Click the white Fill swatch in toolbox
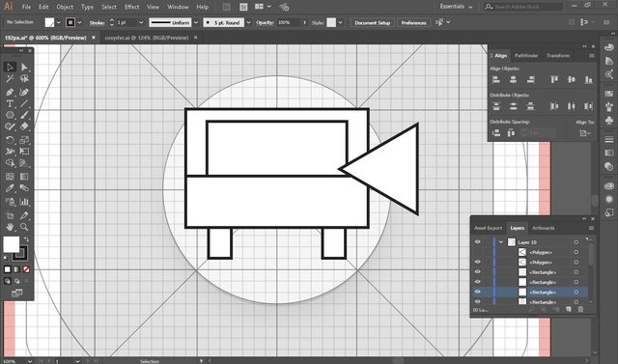The width and height of the screenshot is (618, 364). click(x=11, y=244)
